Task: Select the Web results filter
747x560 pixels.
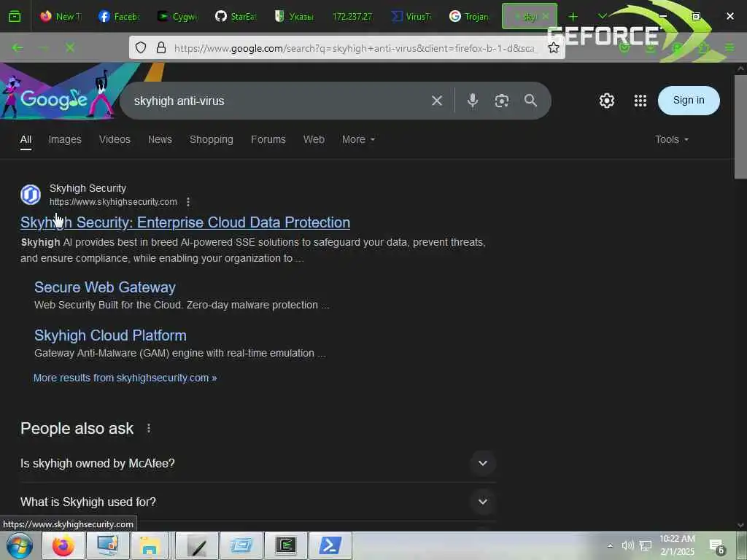Action: (x=314, y=139)
